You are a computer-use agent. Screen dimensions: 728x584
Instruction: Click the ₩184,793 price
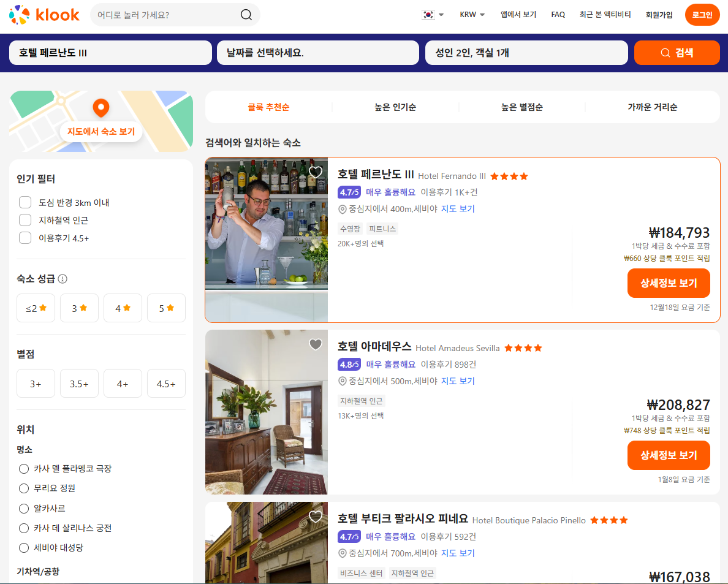point(679,233)
